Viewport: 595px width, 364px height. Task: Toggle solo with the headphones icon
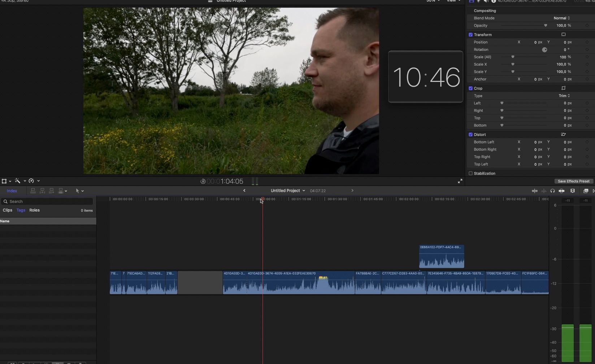[552, 191]
